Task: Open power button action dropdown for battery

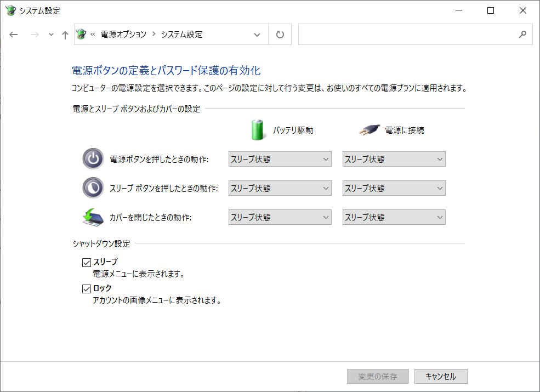Action: pyautogui.click(x=280, y=159)
